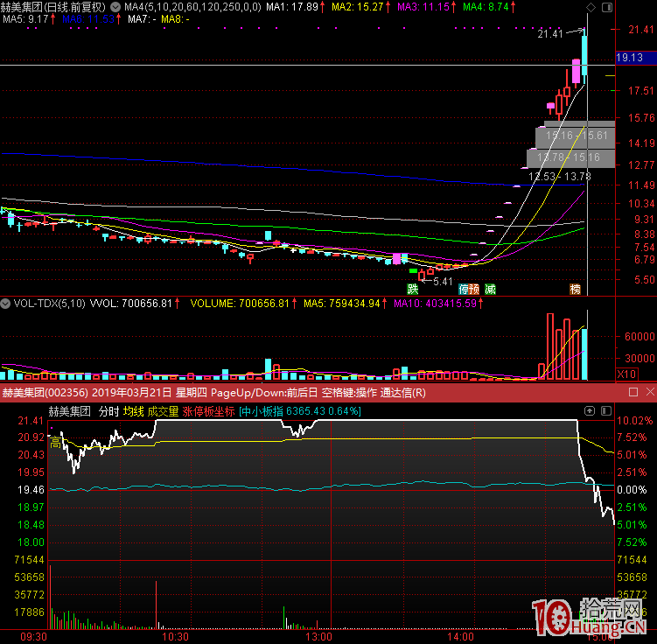Click the green 跌 event marker
657x644 pixels.
(413, 289)
